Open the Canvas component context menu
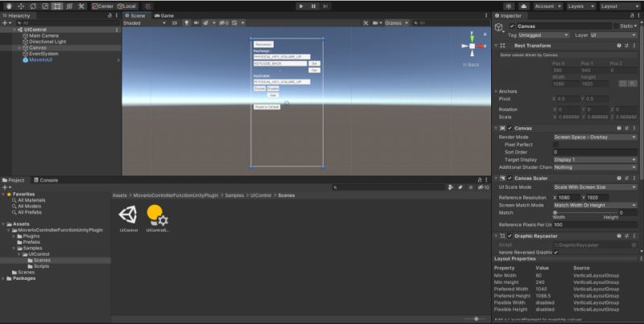 pyautogui.click(x=634, y=128)
